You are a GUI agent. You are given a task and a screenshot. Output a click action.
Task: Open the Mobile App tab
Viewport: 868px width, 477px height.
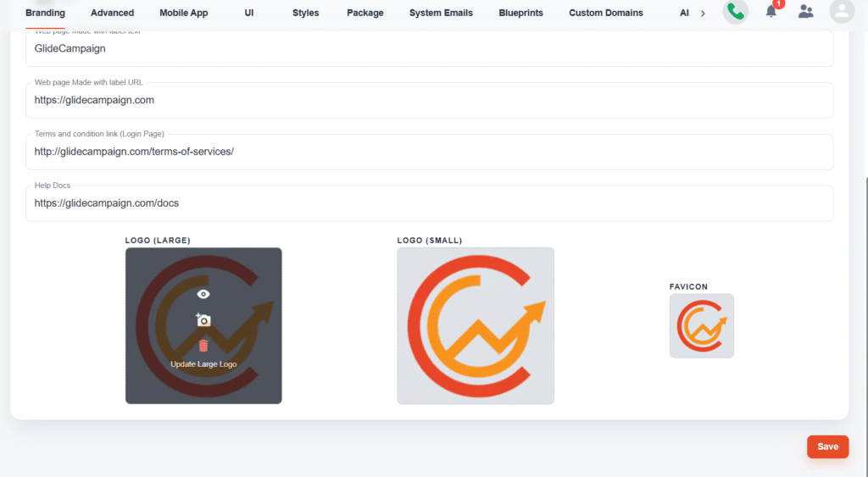pos(184,13)
